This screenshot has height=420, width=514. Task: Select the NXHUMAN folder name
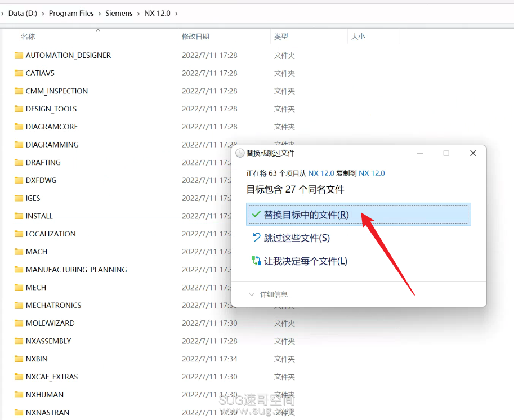pos(44,395)
